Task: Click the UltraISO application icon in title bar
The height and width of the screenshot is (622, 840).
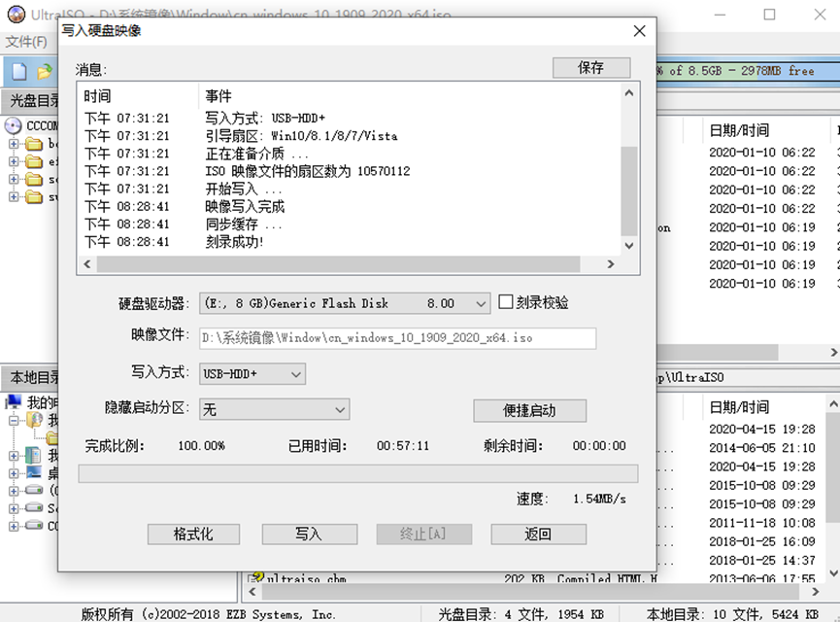Action: pyautogui.click(x=17, y=14)
